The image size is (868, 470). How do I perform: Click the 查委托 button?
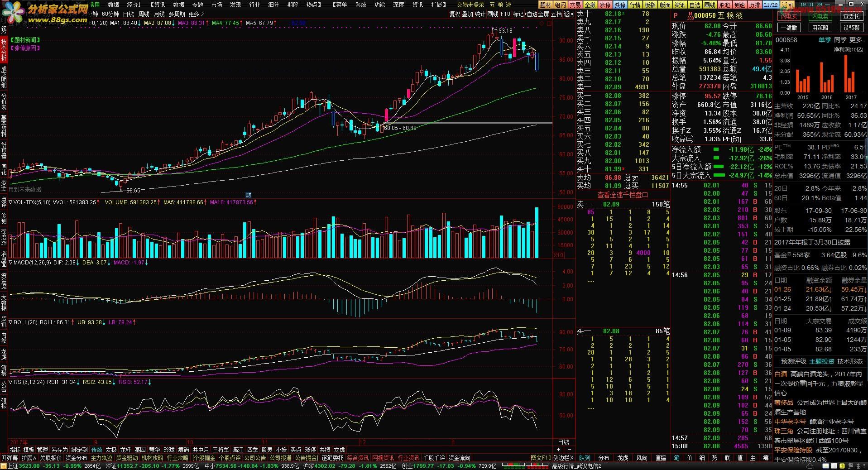(x=851, y=16)
